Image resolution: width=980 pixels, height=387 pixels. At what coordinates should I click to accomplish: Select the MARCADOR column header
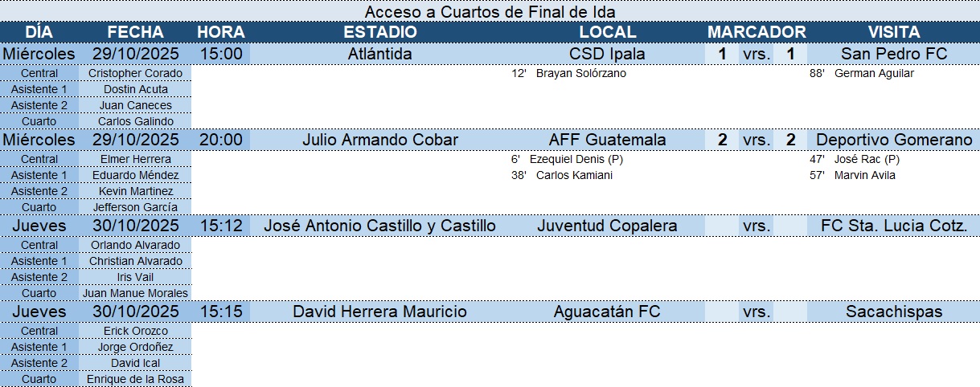[x=756, y=32]
